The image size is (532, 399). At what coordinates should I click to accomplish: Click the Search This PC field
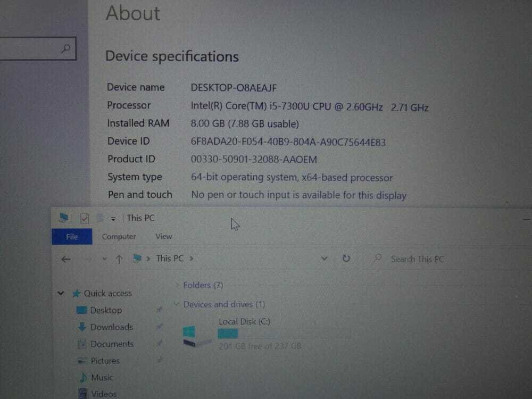pos(448,259)
